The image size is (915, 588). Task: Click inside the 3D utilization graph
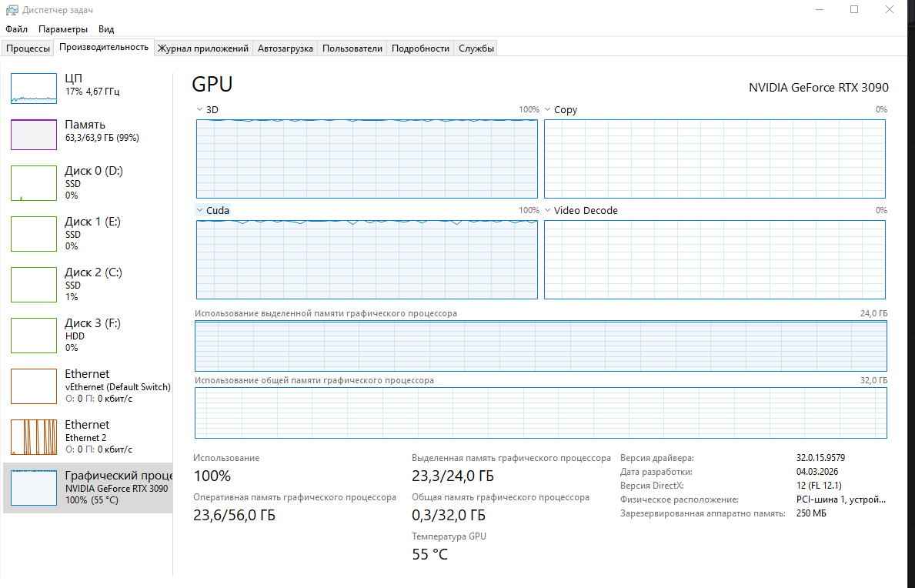point(367,159)
